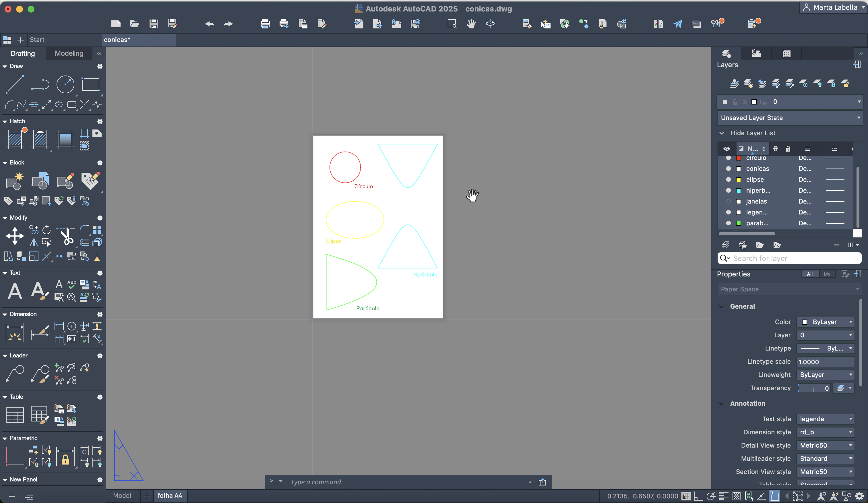Image resolution: width=868 pixels, height=503 pixels.
Task: Toggle visibility of the janelas layer
Action: [x=728, y=201]
